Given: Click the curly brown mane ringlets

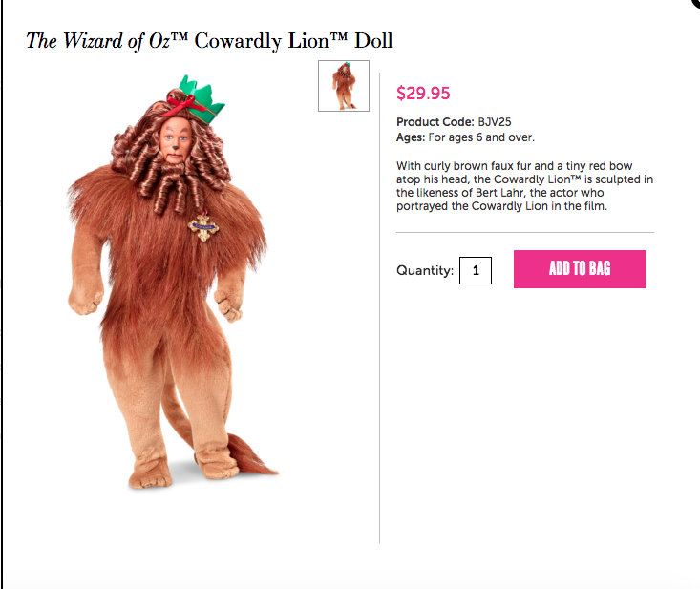Looking at the screenshot, I should (x=171, y=160).
